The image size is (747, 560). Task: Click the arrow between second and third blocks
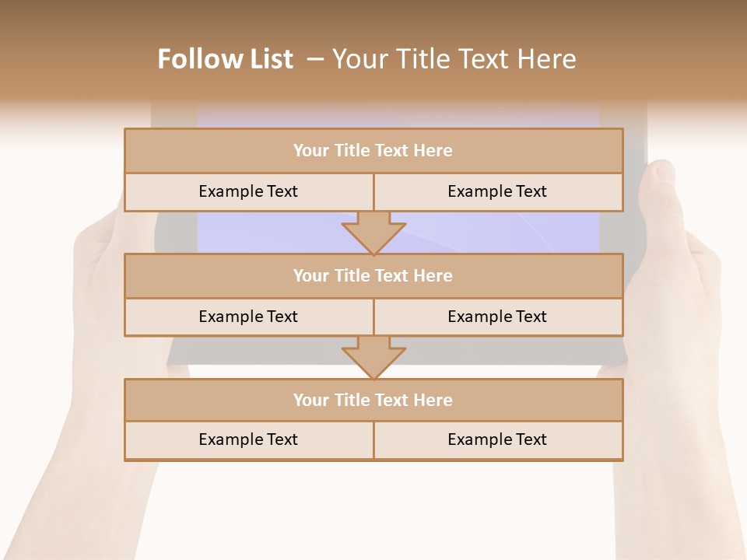tap(373, 357)
